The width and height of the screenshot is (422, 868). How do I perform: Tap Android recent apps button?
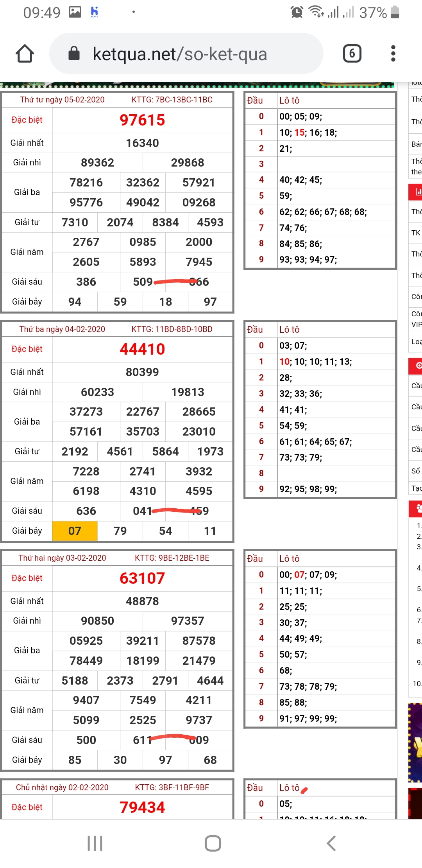point(95,843)
